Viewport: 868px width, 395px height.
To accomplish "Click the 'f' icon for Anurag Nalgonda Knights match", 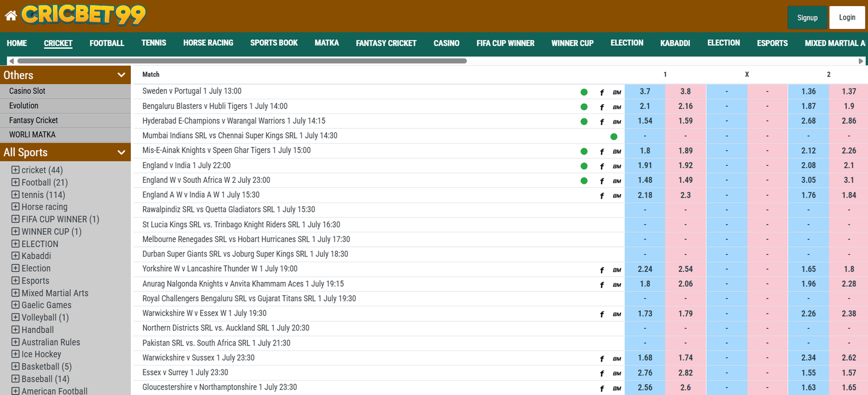I will pos(602,284).
